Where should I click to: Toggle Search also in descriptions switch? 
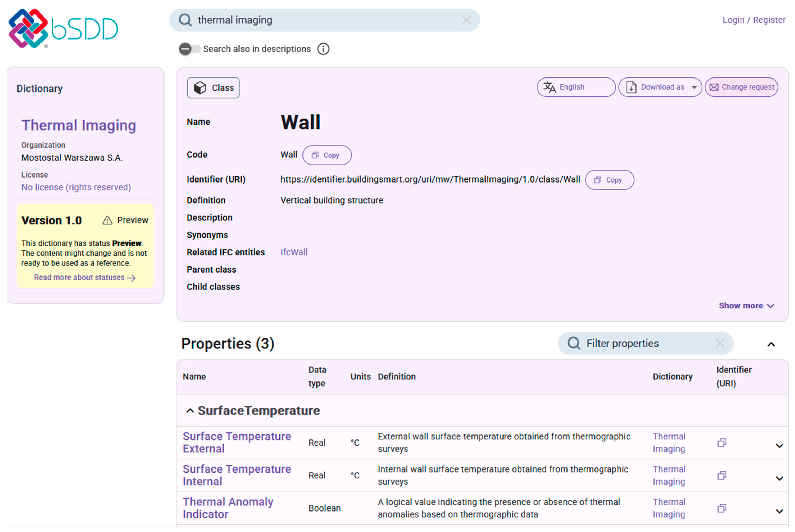coord(190,49)
